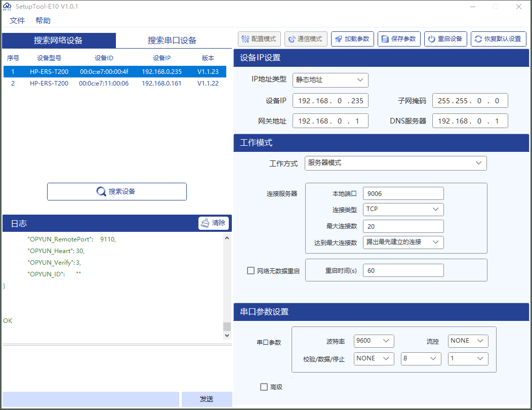
Task: Open the 文件 menu
Action: (17, 21)
